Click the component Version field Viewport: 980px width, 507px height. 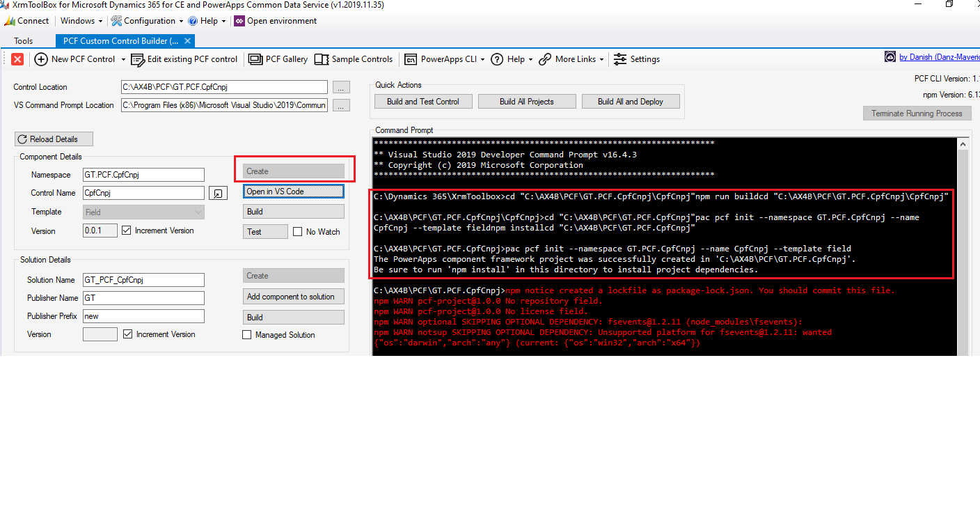[x=100, y=231]
